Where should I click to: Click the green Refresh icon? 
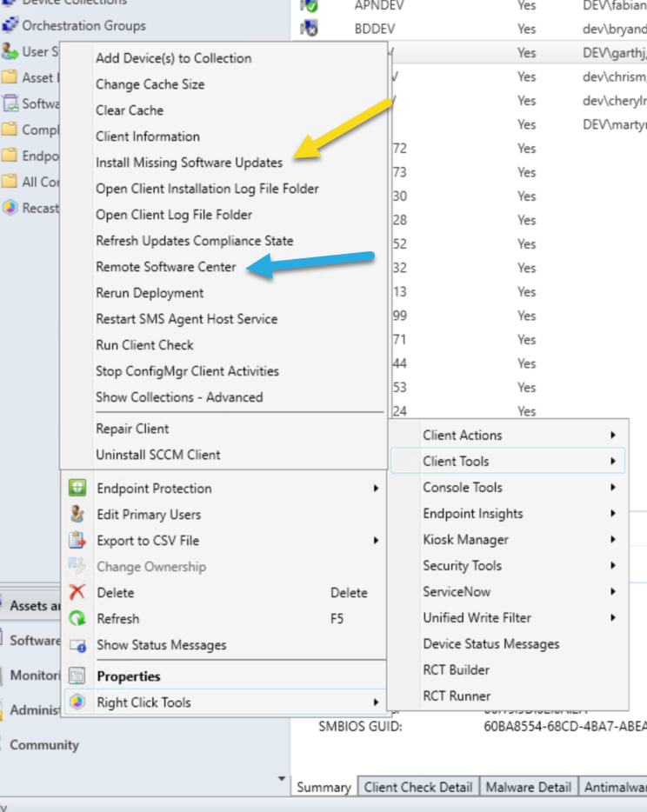[x=77, y=619]
